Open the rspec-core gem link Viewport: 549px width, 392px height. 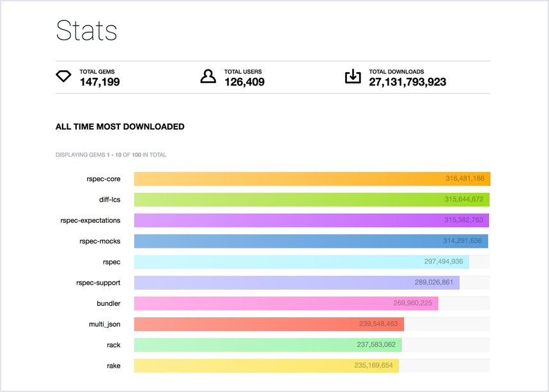click(104, 179)
